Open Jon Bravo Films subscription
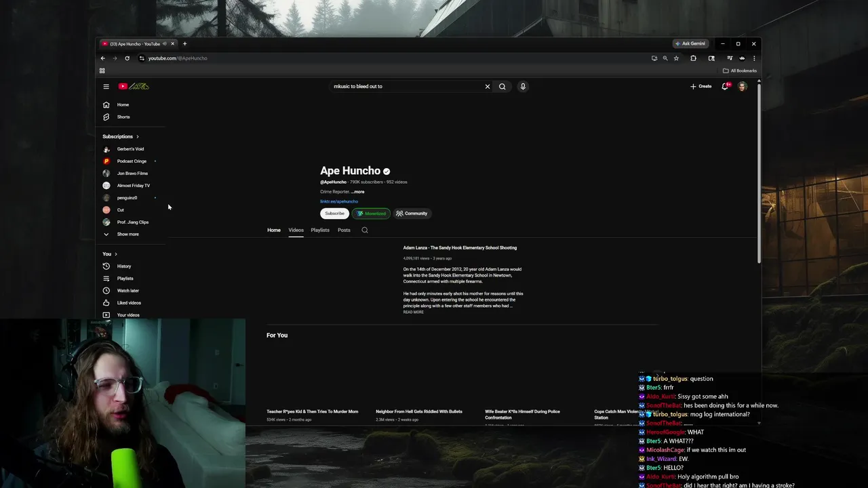Viewport: 868px width, 488px height. tap(132, 174)
